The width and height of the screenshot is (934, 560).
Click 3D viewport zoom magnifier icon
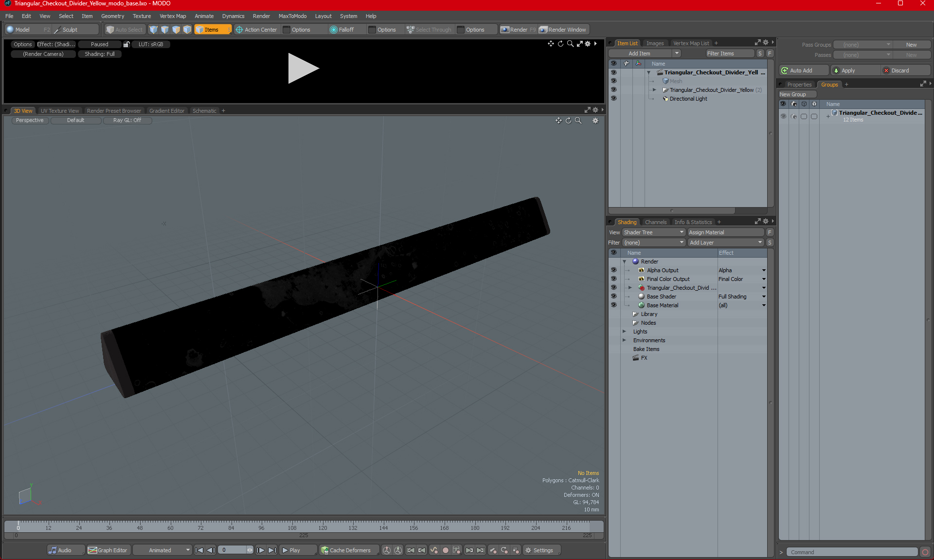pos(578,121)
